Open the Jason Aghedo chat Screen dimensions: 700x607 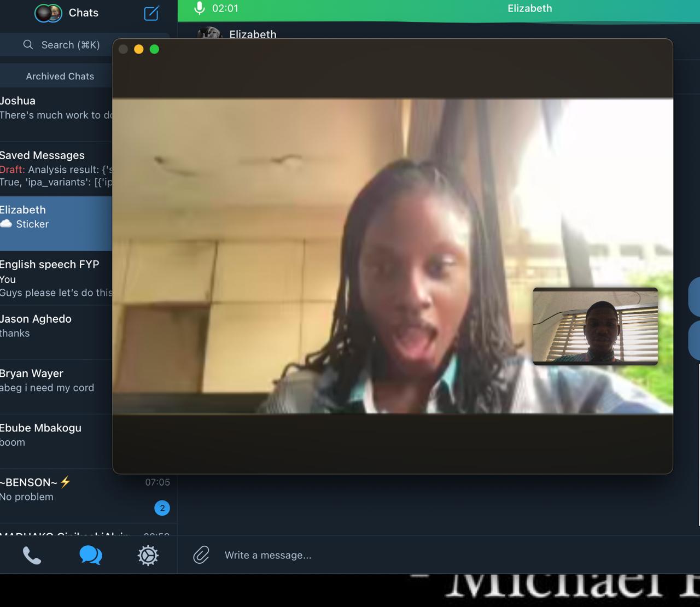(56, 332)
